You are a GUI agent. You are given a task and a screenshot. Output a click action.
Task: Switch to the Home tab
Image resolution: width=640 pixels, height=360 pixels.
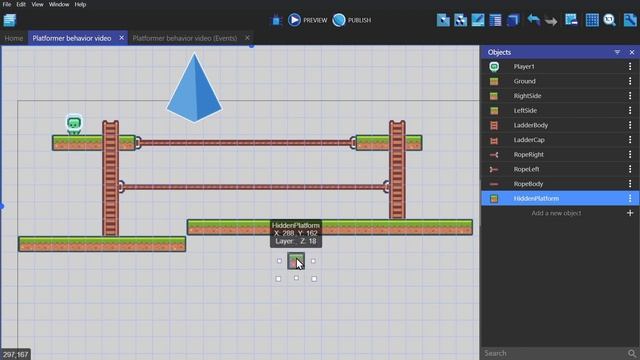tap(14, 38)
